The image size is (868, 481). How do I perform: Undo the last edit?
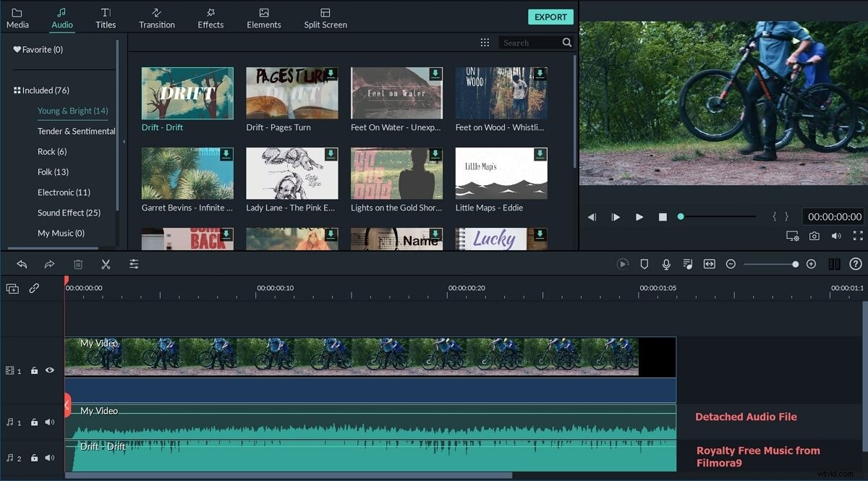click(22, 264)
